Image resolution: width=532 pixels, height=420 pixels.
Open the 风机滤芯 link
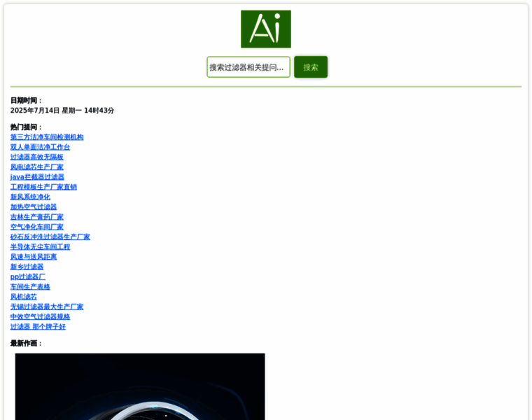tap(23, 297)
